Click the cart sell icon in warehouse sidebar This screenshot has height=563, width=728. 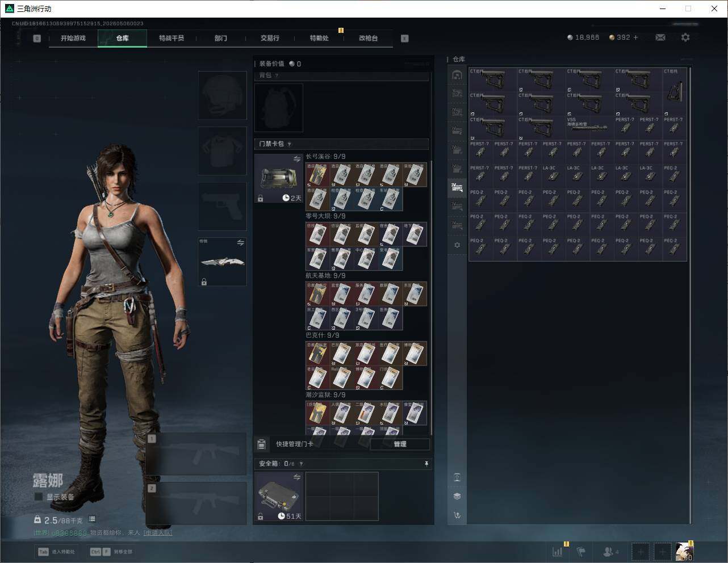tap(457, 515)
